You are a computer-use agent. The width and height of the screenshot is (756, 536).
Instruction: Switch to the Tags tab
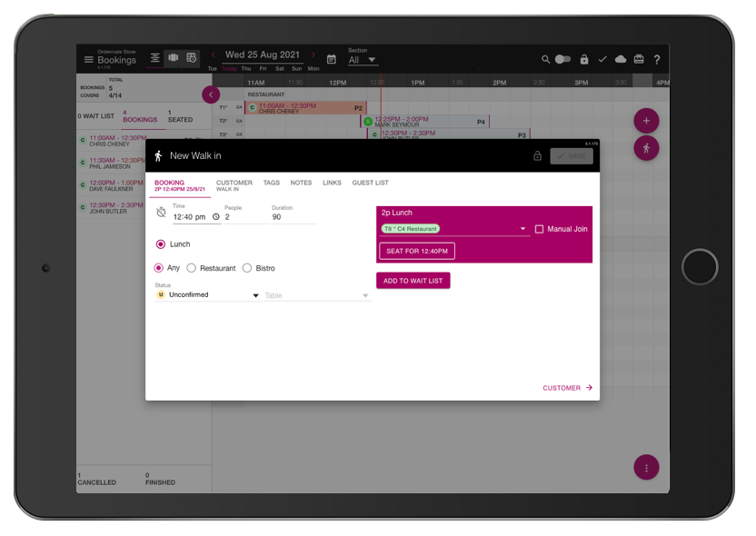coord(272,183)
